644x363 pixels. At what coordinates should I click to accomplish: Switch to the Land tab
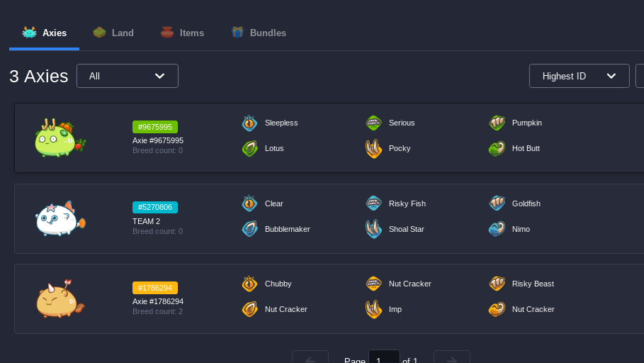pyautogui.click(x=113, y=33)
